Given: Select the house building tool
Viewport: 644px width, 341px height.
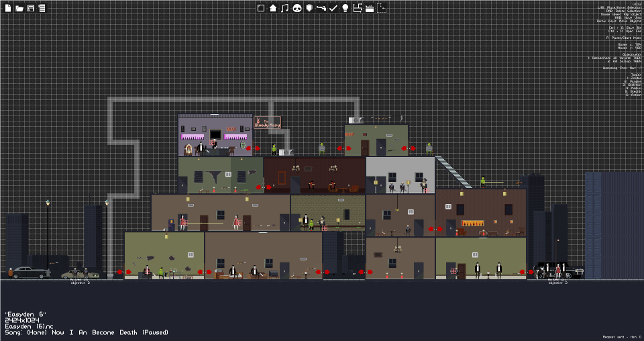Looking at the screenshot, I should (273, 8).
